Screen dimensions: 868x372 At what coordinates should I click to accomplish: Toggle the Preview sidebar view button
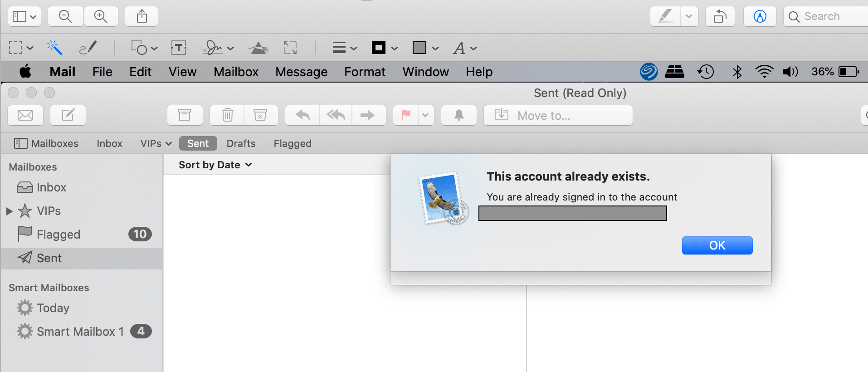click(x=24, y=17)
